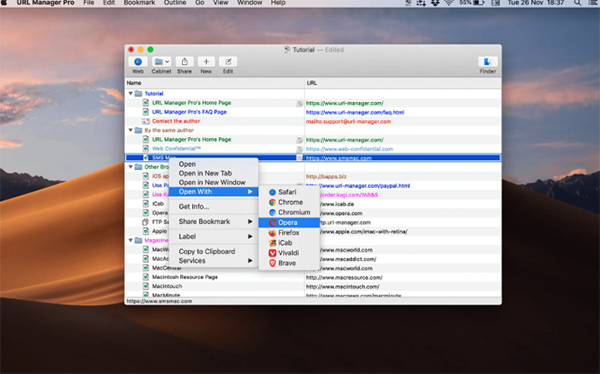Open the Bookmark menu
This screenshot has height=374, width=600.
pos(139,3)
